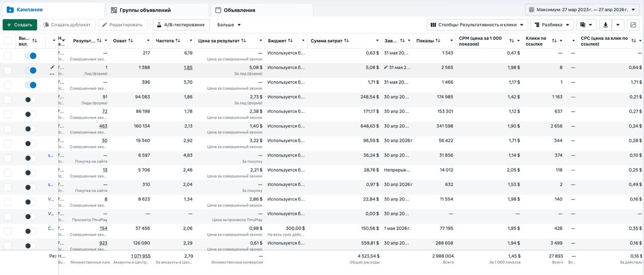Viewport: 644px width, 275px height.
Task: Open the Охват column dropdown arrow
Action: (x=148, y=41)
